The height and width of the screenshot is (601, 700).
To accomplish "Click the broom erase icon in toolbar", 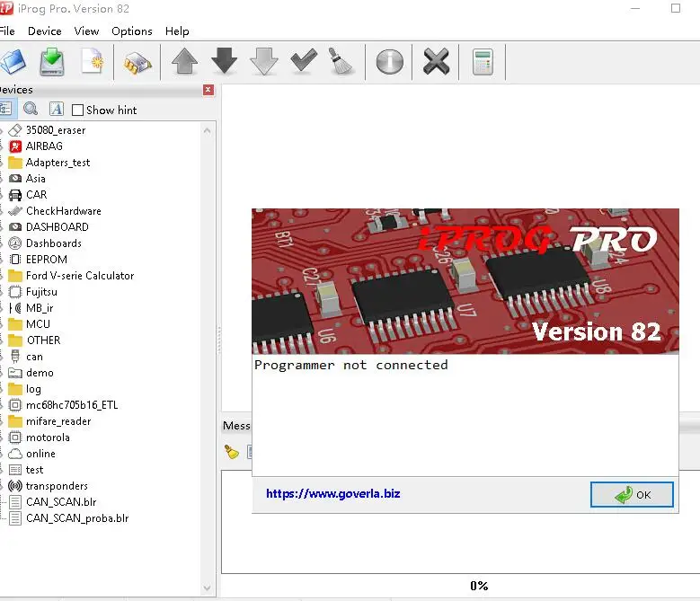I will (x=342, y=61).
